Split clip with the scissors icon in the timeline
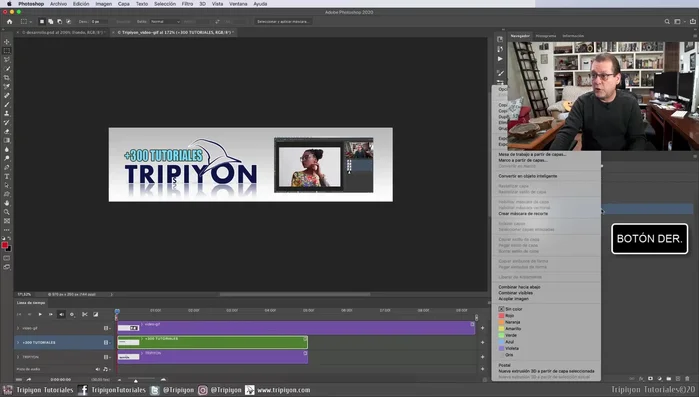The height and width of the screenshot is (397, 699). [85, 315]
